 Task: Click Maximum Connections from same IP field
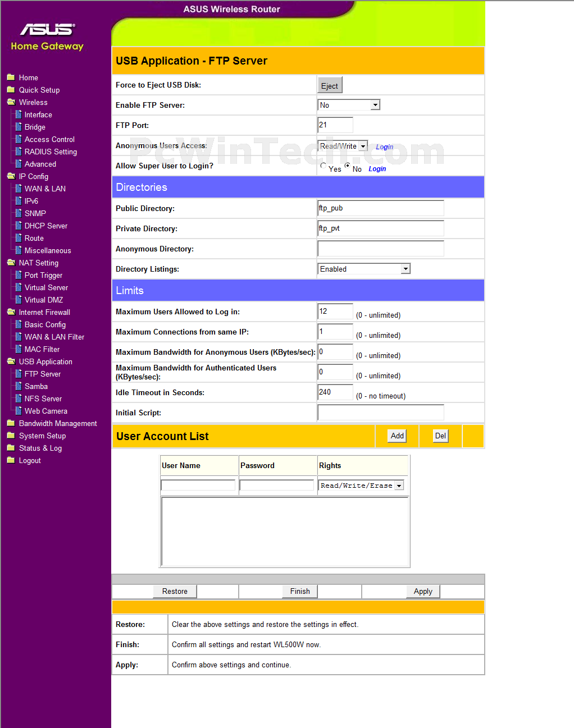(x=335, y=331)
